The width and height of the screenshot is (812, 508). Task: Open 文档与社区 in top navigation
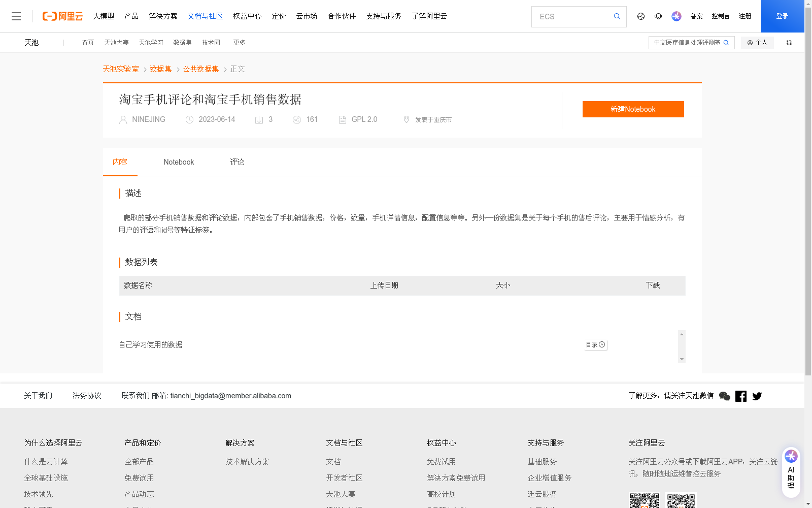point(205,16)
